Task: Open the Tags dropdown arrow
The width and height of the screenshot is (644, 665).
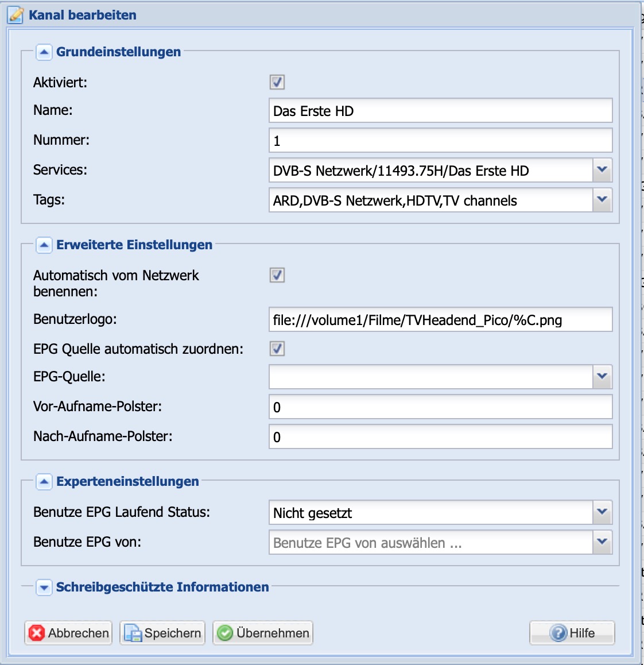Action: pos(602,200)
